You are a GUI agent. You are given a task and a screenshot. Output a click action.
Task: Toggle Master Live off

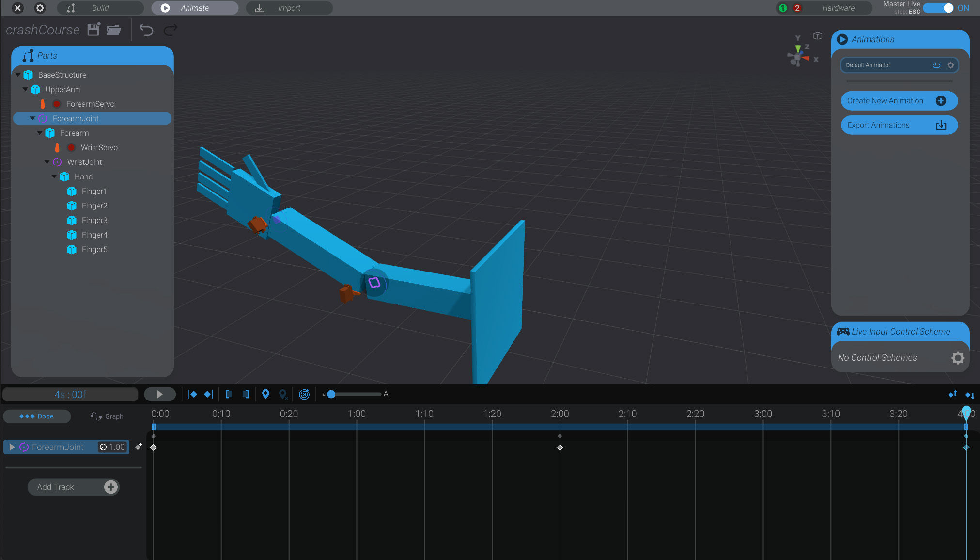(x=938, y=8)
